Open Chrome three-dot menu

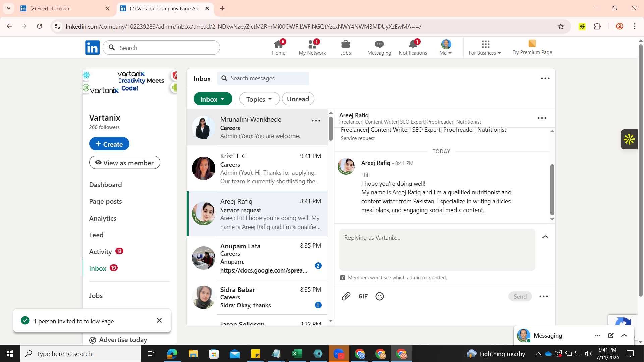(x=635, y=26)
